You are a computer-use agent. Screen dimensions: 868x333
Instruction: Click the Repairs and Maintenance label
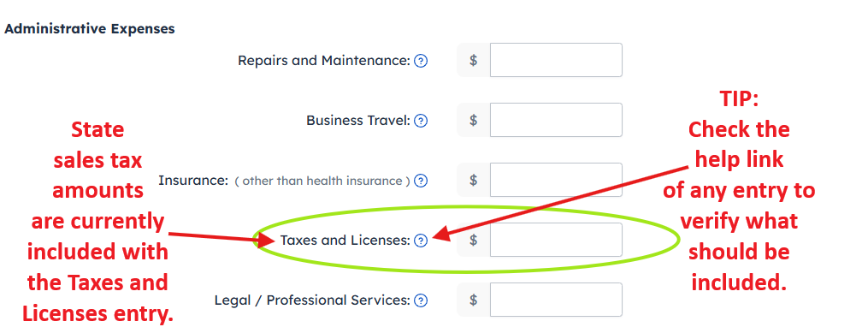pyautogui.click(x=324, y=61)
